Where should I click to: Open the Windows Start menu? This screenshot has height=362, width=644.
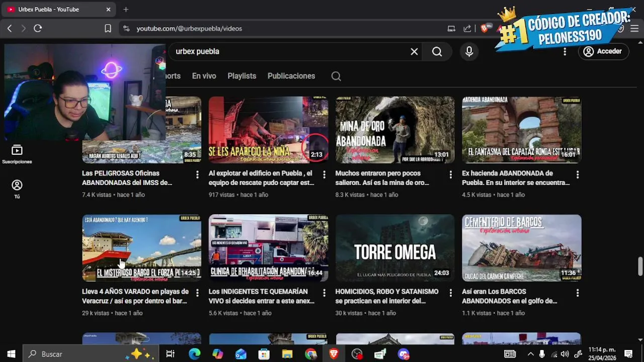click(11, 354)
